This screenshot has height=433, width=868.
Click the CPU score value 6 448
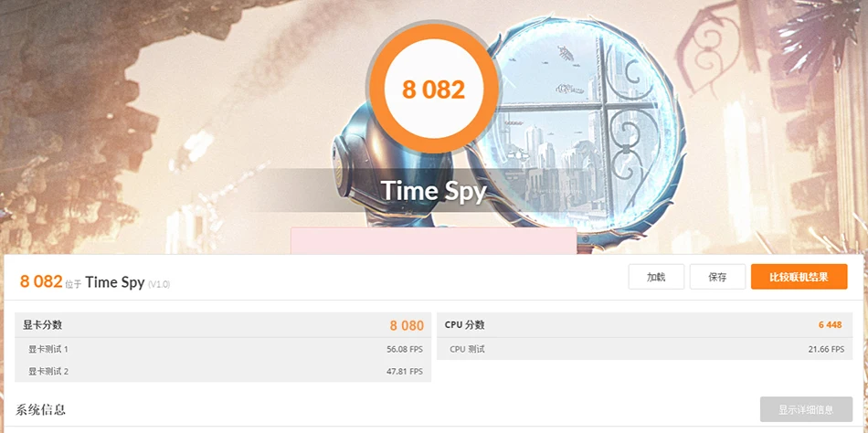click(x=831, y=325)
